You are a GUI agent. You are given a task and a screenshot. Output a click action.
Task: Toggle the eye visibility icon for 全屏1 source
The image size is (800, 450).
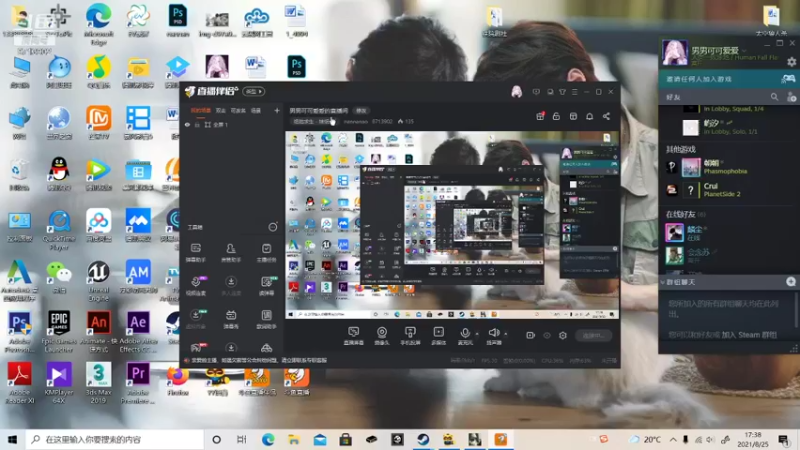coord(187,124)
